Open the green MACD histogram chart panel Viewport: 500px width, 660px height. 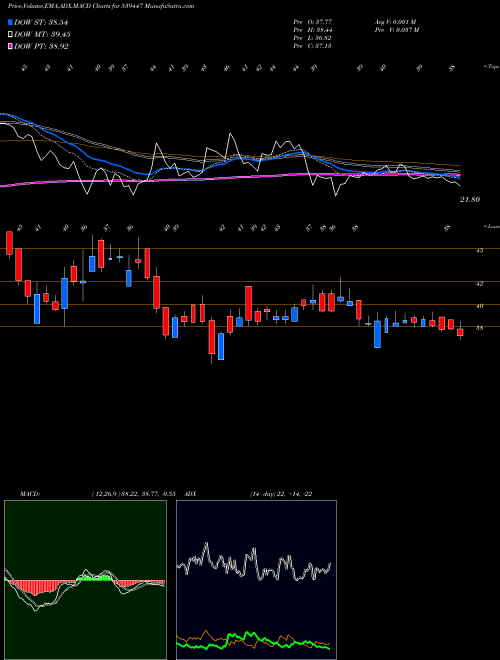click(85, 580)
